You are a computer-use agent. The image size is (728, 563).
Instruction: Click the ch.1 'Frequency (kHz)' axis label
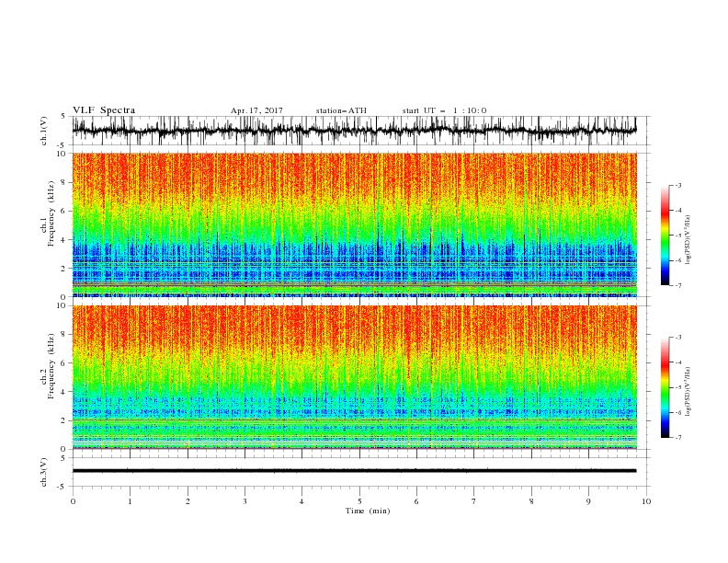tap(51, 213)
